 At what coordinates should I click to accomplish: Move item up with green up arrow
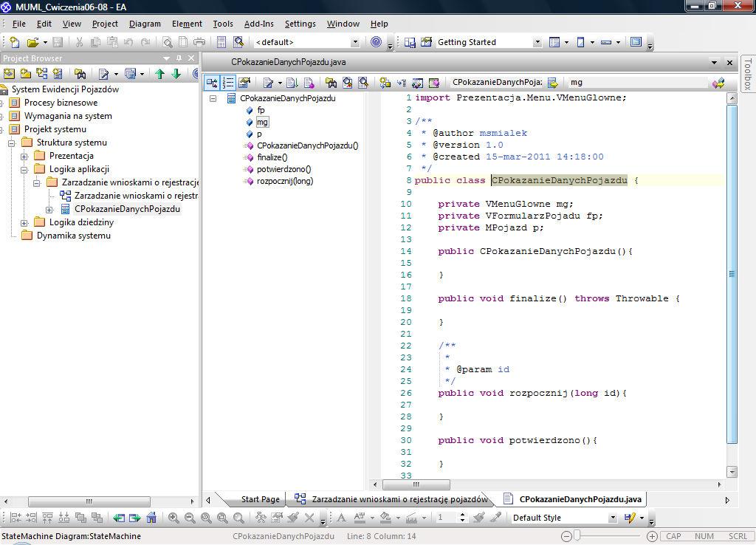click(x=160, y=74)
